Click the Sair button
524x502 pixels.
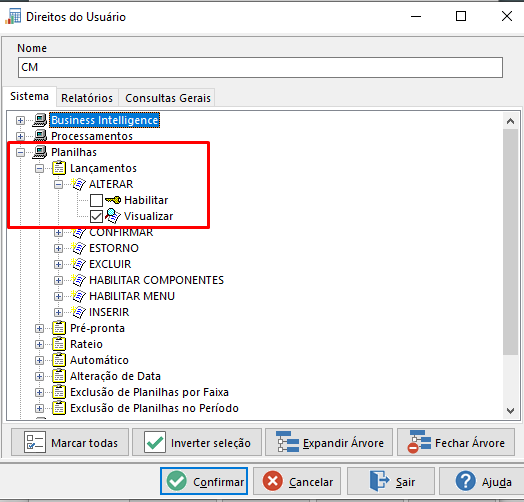[x=391, y=481]
